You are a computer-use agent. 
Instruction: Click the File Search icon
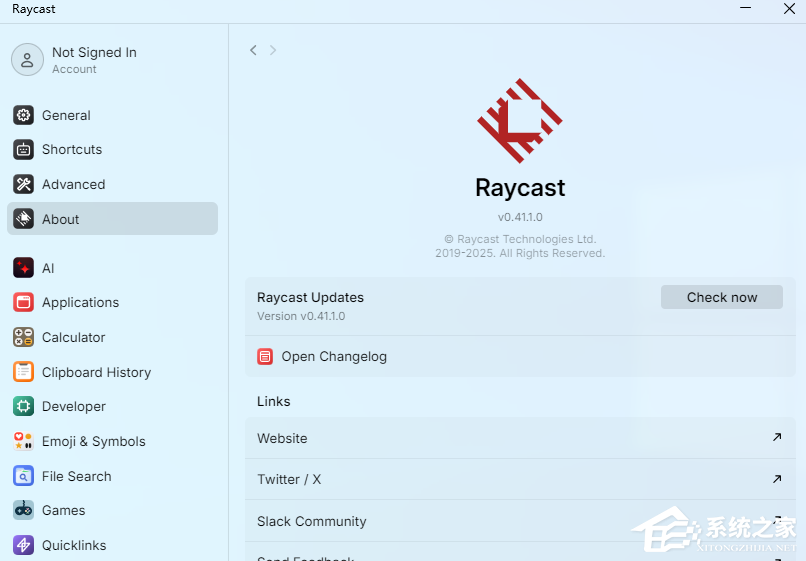point(24,476)
